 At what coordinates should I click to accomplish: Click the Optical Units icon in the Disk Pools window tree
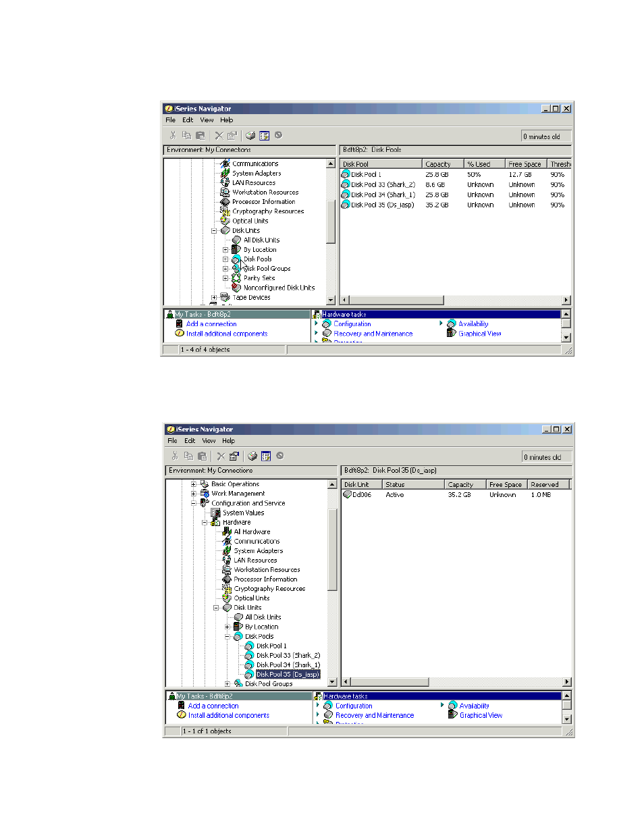(225, 220)
